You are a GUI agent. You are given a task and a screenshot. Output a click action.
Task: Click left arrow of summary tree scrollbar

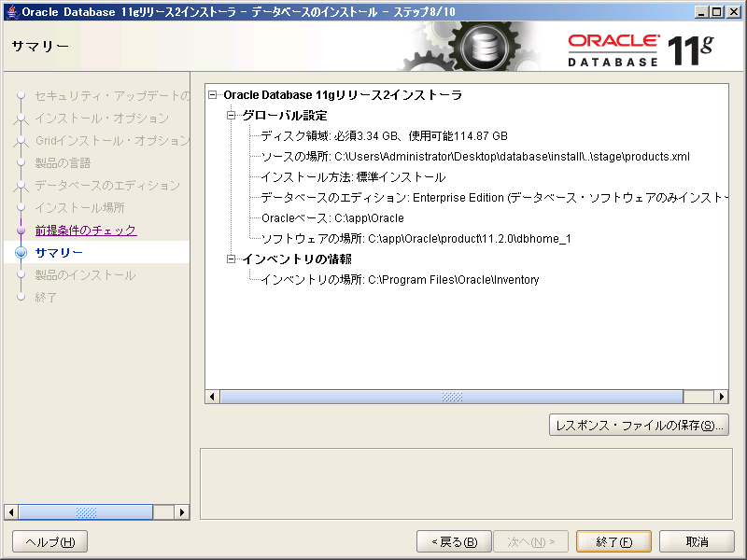pos(213,397)
